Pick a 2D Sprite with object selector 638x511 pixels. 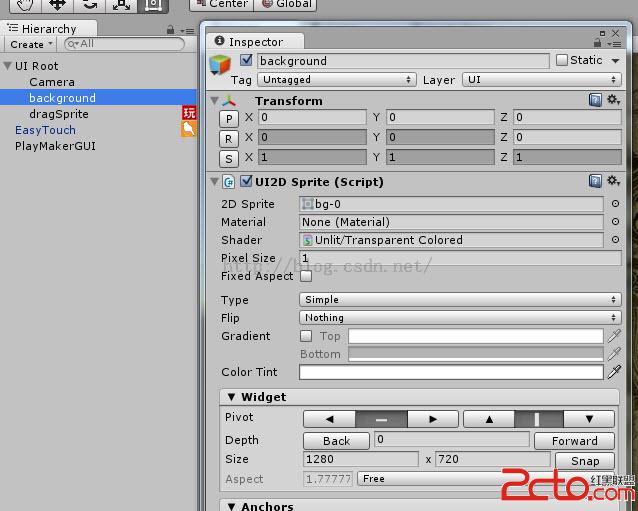(615, 203)
